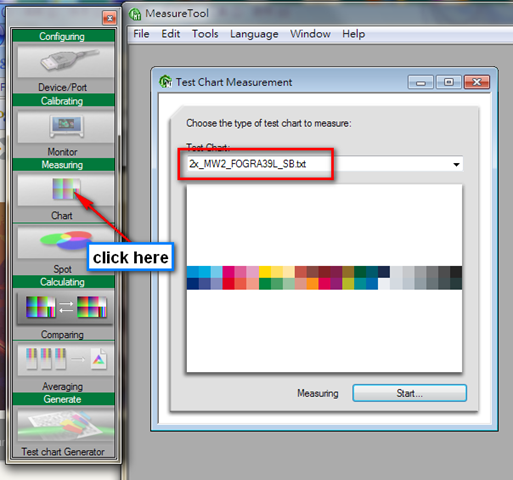
Task: Open the Device/Port USB configuration icon
Action: pos(66,62)
